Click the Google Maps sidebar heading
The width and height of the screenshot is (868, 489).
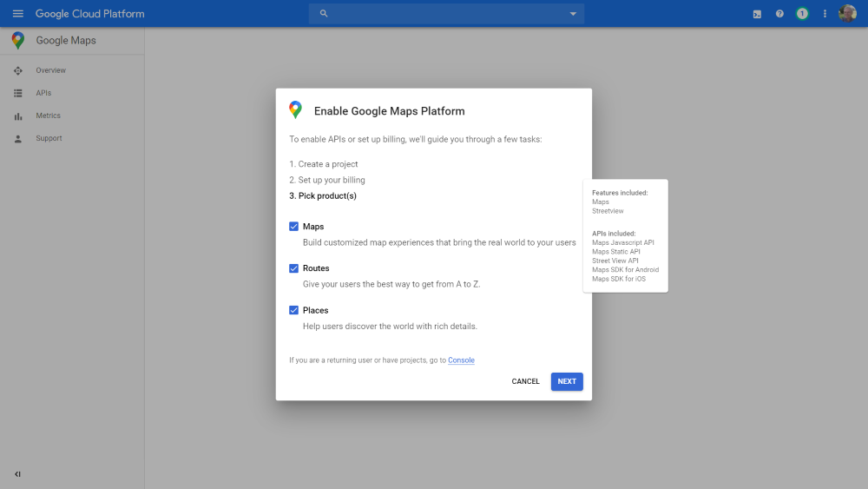66,41
